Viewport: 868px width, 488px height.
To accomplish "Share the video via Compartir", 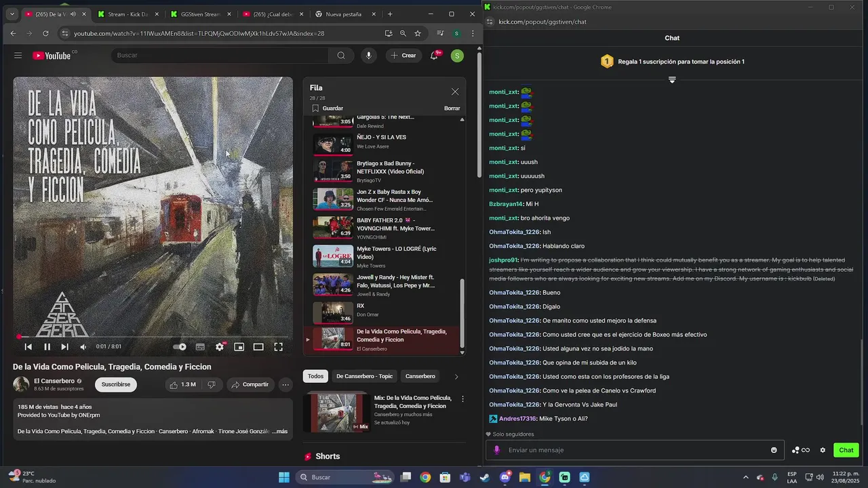I will [x=250, y=384].
